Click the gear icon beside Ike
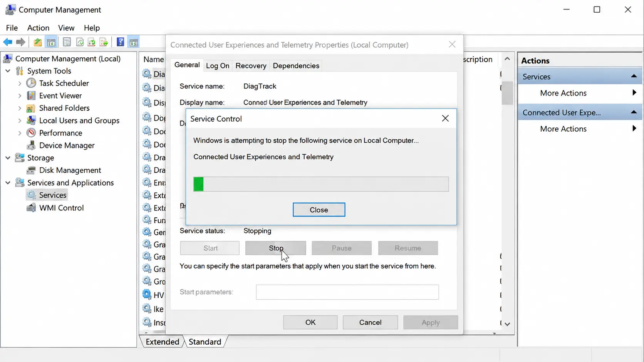This screenshot has width=644, height=362. (x=147, y=309)
